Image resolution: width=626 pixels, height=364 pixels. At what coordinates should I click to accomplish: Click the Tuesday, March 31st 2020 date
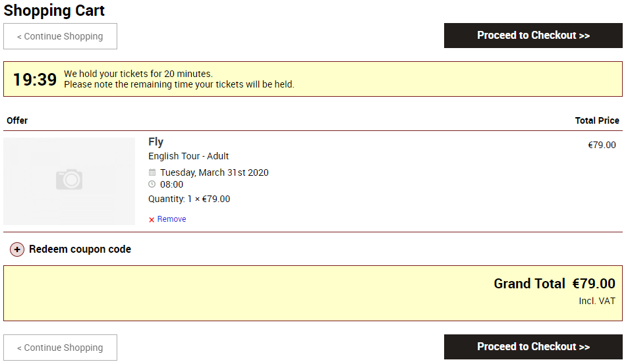click(214, 172)
